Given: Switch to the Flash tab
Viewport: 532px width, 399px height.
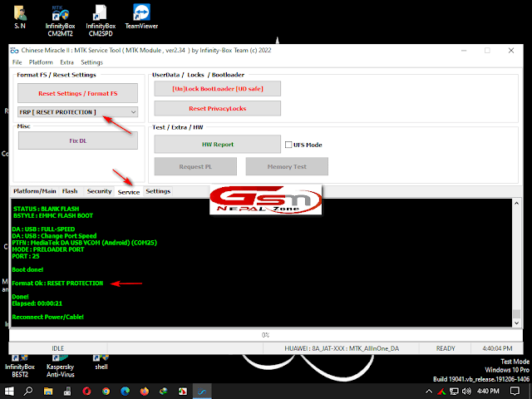Looking at the screenshot, I should click(70, 191).
